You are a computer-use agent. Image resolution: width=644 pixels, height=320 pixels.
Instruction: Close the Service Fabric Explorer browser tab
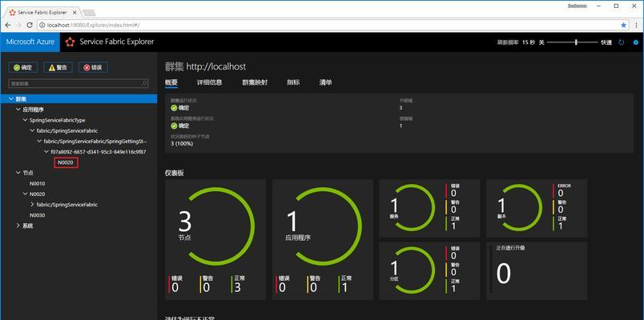73,13
